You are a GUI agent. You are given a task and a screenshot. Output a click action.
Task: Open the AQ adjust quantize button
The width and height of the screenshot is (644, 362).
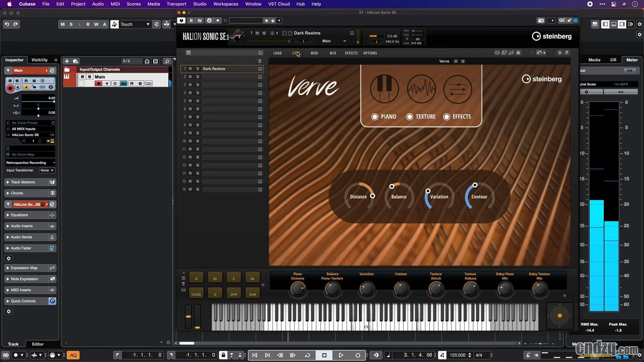[73, 355]
